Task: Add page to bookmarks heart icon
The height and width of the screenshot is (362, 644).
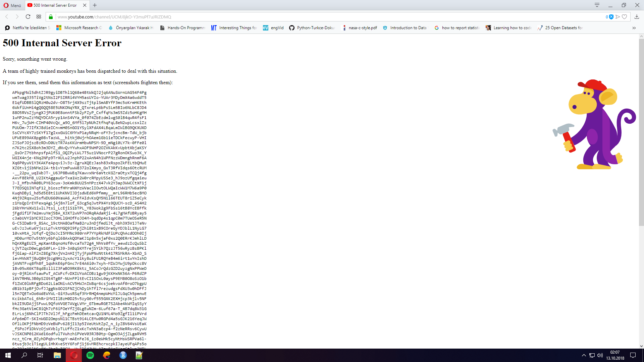Action: tap(624, 17)
